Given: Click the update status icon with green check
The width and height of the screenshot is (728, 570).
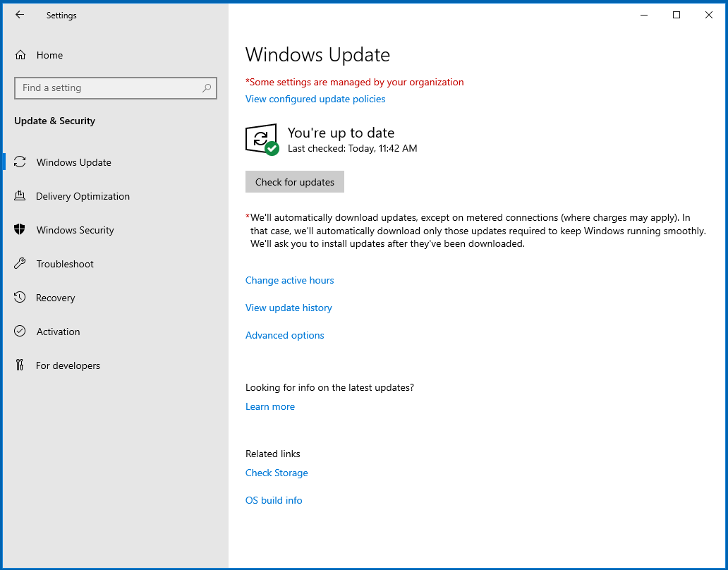Looking at the screenshot, I should [262, 139].
